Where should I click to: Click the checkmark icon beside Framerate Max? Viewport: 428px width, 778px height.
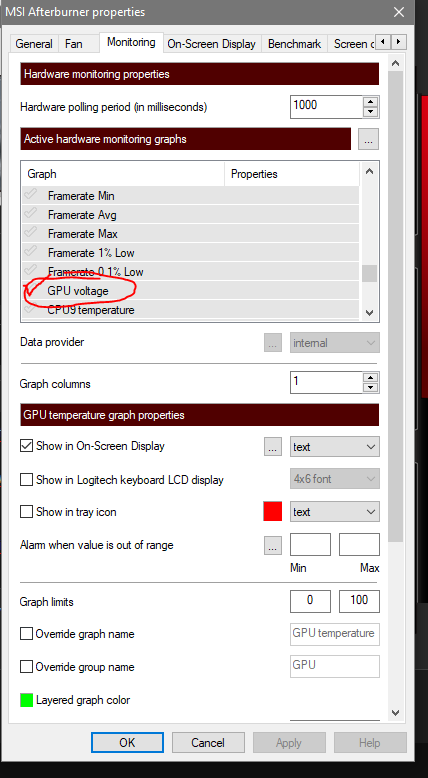coord(31,233)
